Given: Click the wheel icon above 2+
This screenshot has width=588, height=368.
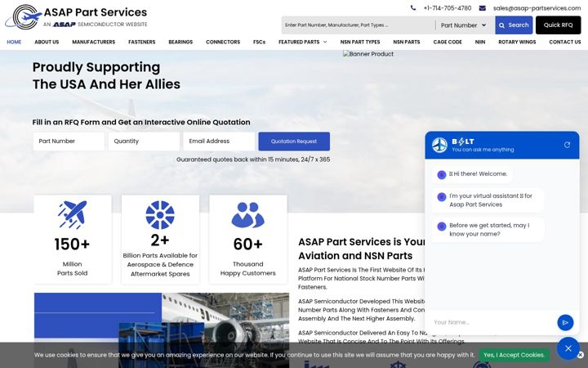Looking at the screenshot, I should [160, 215].
